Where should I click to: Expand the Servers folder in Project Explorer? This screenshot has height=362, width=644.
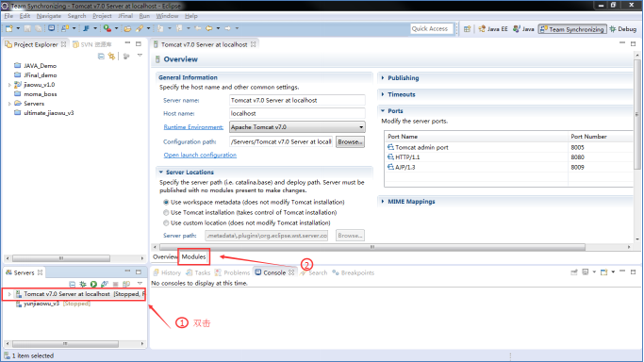(x=9, y=104)
